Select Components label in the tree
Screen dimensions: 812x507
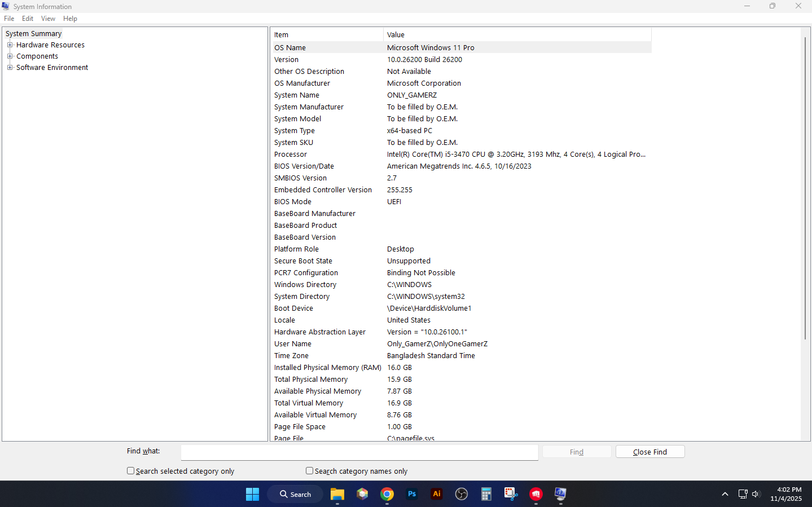[37, 56]
